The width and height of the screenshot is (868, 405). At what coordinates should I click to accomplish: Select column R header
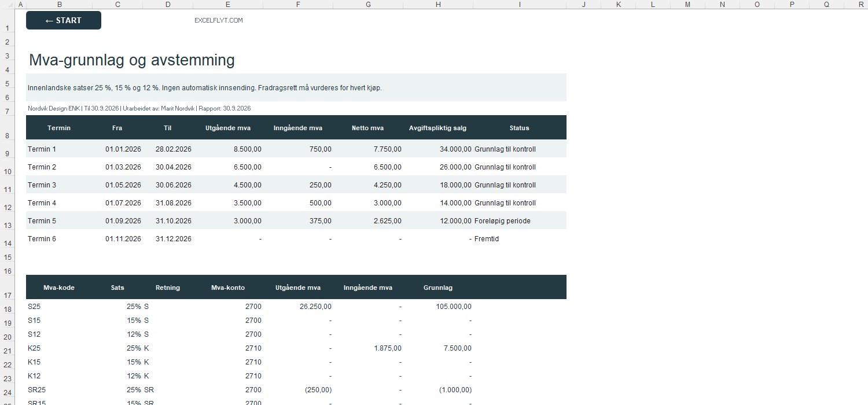point(862,5)
